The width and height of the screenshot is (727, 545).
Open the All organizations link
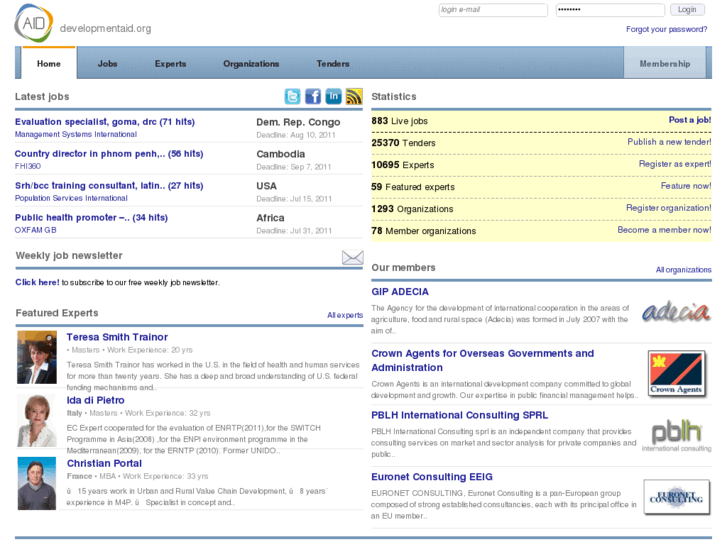683,270
